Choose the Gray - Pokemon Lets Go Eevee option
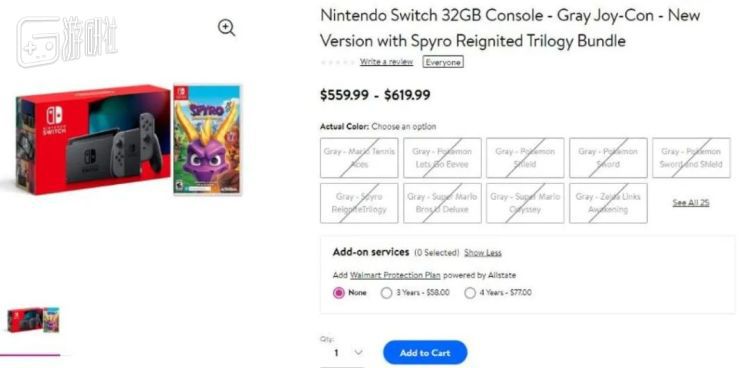 442,158
